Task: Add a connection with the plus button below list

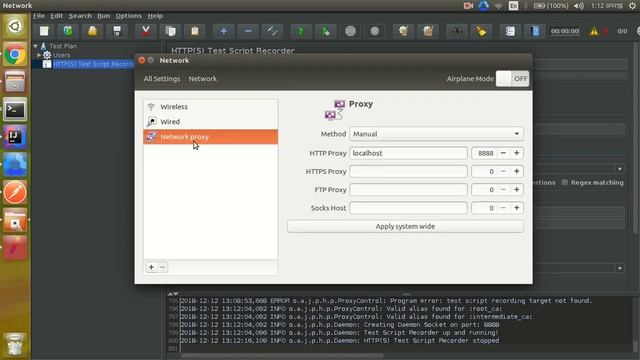Action: click(151, 267)
